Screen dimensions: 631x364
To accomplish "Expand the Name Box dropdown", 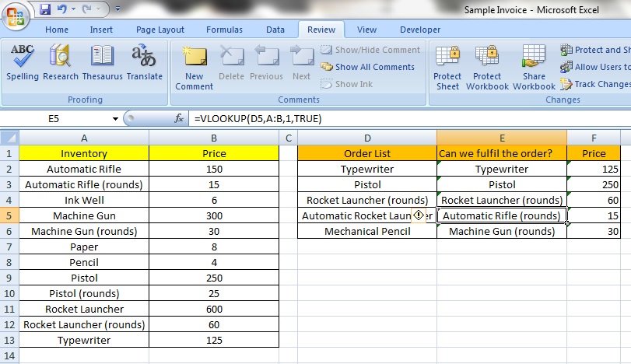I will 115,119.
